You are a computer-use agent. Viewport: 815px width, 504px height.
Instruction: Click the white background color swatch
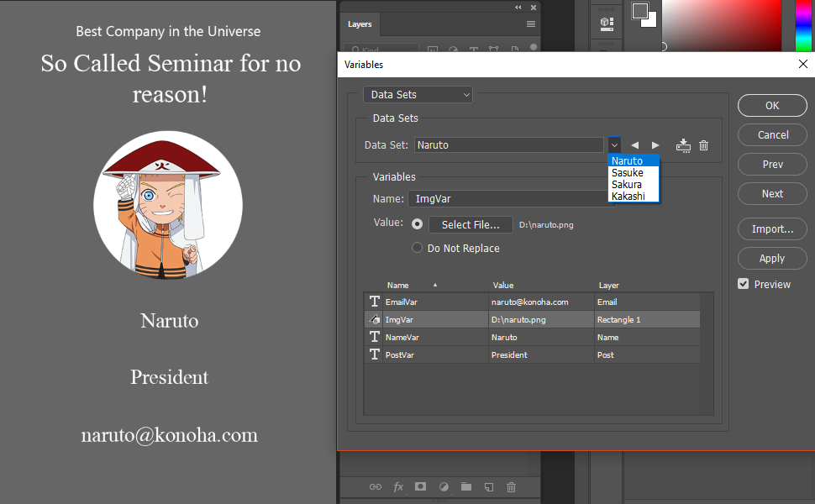(651, 21)
